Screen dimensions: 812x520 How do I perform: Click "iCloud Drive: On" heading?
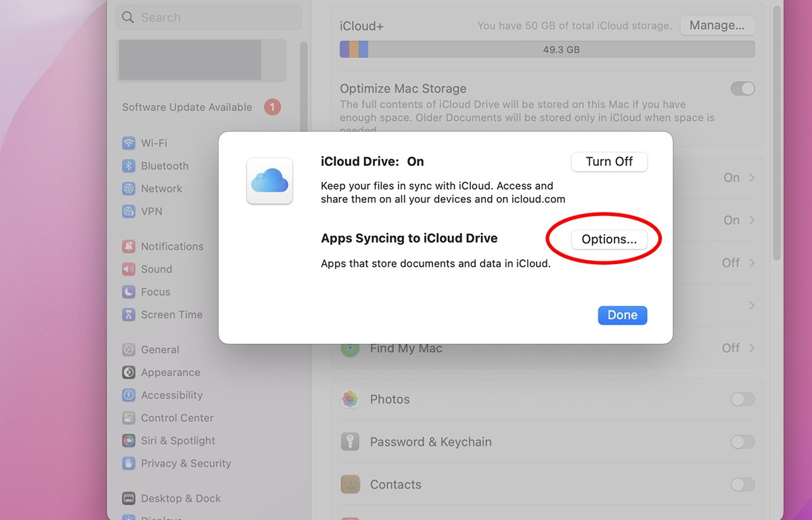click(372, 162)
